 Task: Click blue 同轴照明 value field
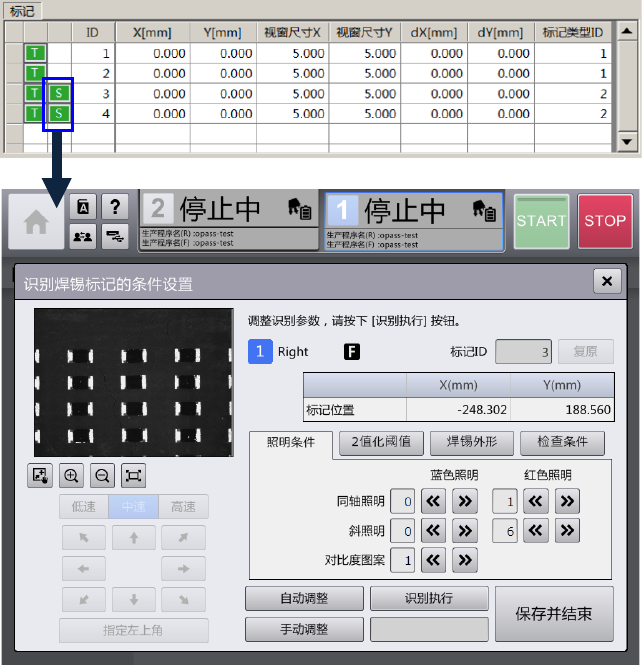pyautogui.click(x=402, y=501)
